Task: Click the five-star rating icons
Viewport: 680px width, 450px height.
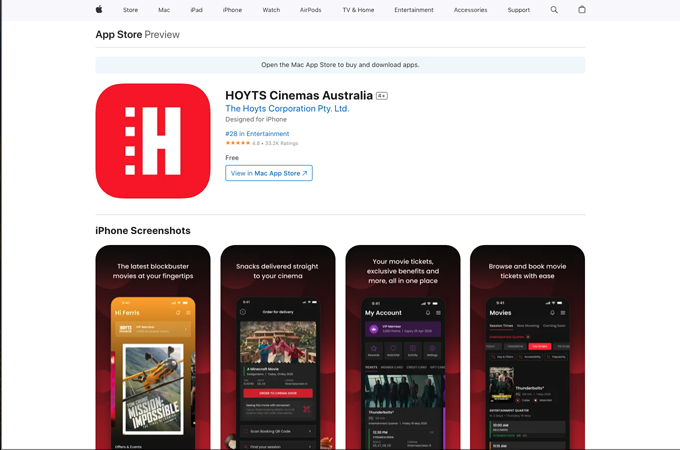Action: tap(238, 143)
